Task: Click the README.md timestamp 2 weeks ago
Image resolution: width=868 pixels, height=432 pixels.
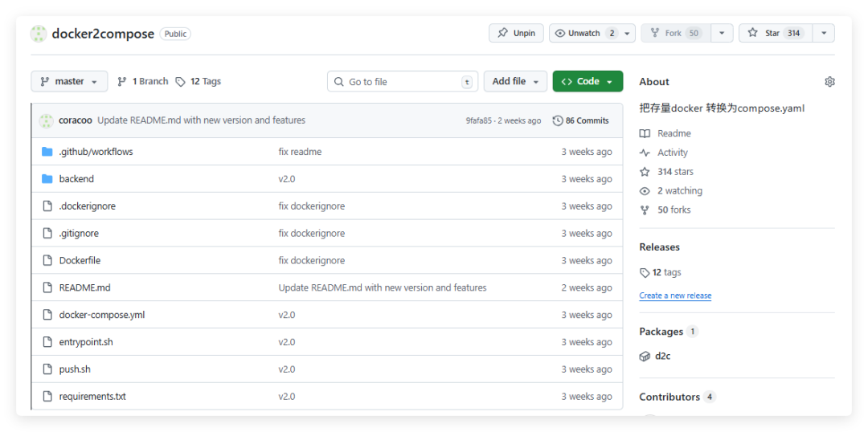Action: click(x=587, y=287)
